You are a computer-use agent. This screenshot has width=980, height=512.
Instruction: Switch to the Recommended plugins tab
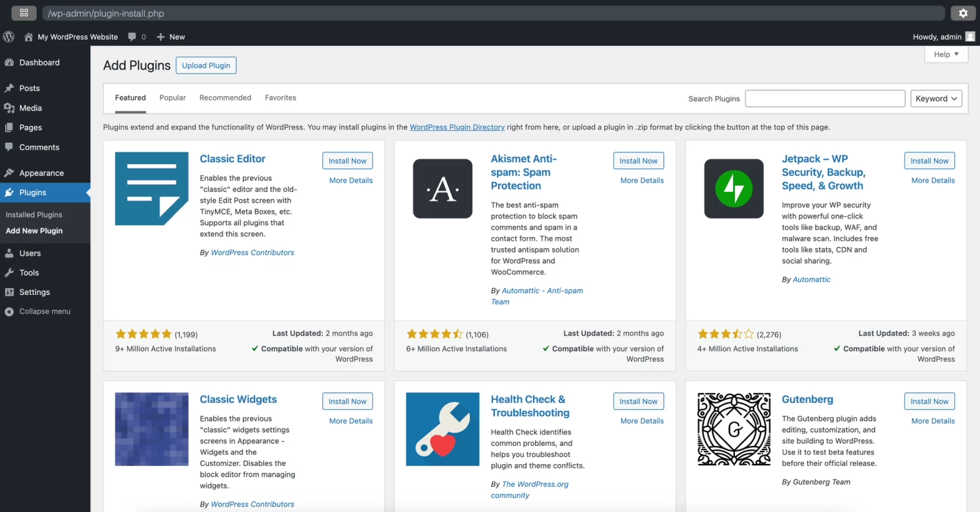pos(225,98)
